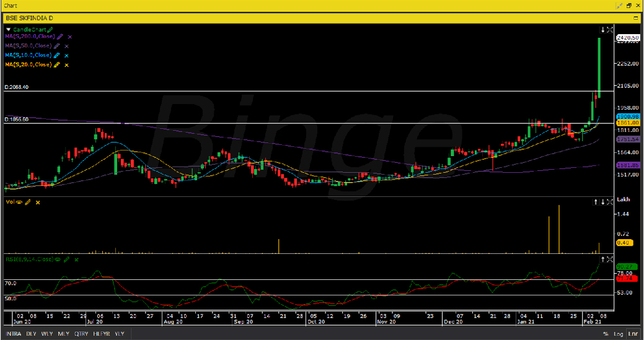Screen dimensions: 644x340
Task: Remove the MA(S,200.0,Close) indicator
Action: tap(70, 37)
